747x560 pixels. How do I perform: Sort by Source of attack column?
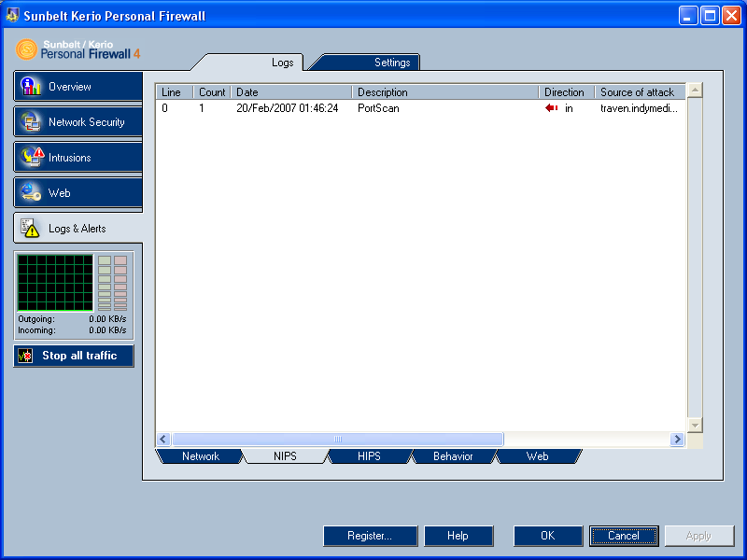(x=639, y=92)
